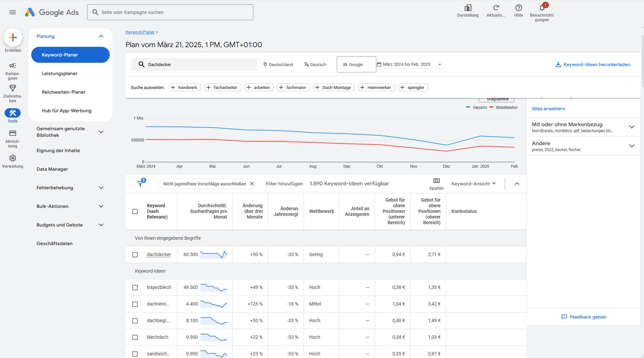Open Eignung der Inhalte
The width and height of the screenshot is (644, 358).
click(58, 150)
